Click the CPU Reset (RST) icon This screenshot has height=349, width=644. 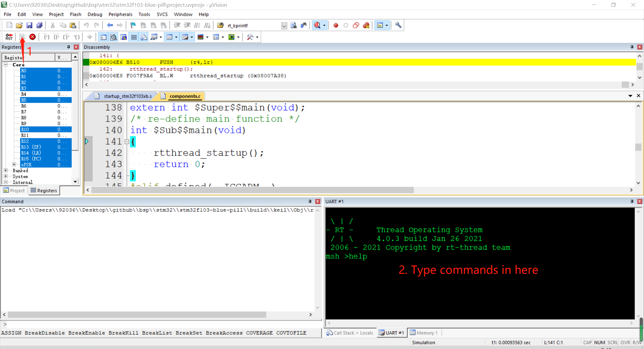coord(9,37)
